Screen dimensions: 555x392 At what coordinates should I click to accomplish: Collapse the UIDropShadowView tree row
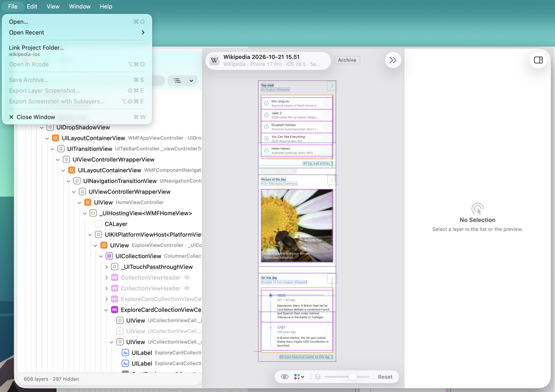(x=42, y=128)
